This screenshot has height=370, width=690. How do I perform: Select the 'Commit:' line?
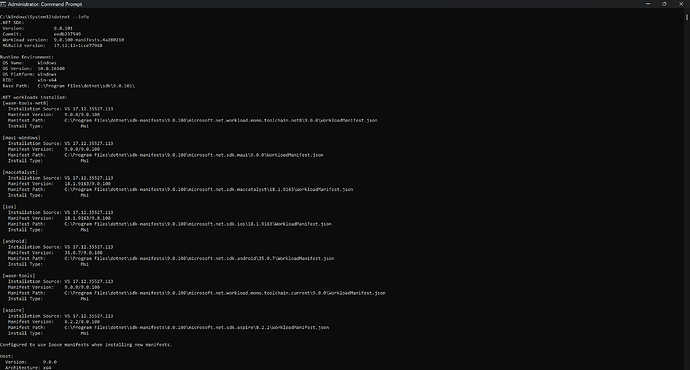[x=41, y=34]
